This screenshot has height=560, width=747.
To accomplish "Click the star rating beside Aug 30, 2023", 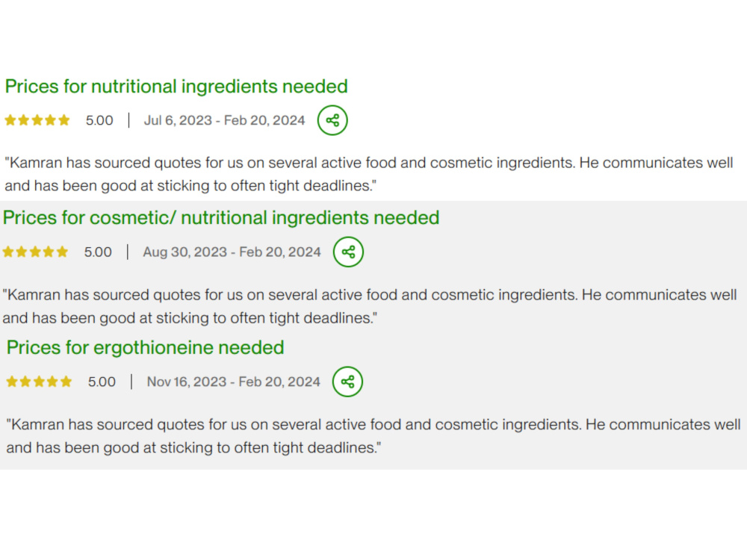I will (x=35, y=252).
